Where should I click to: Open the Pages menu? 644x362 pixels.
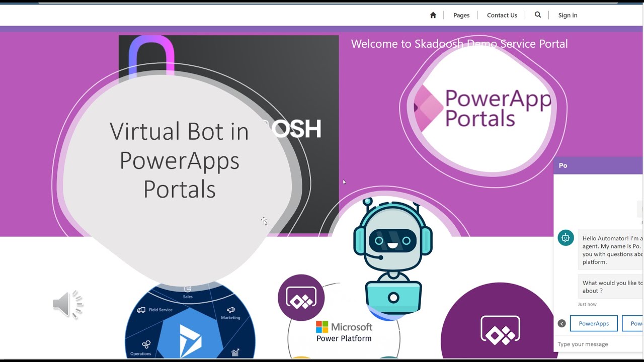(x=461, y=15)
